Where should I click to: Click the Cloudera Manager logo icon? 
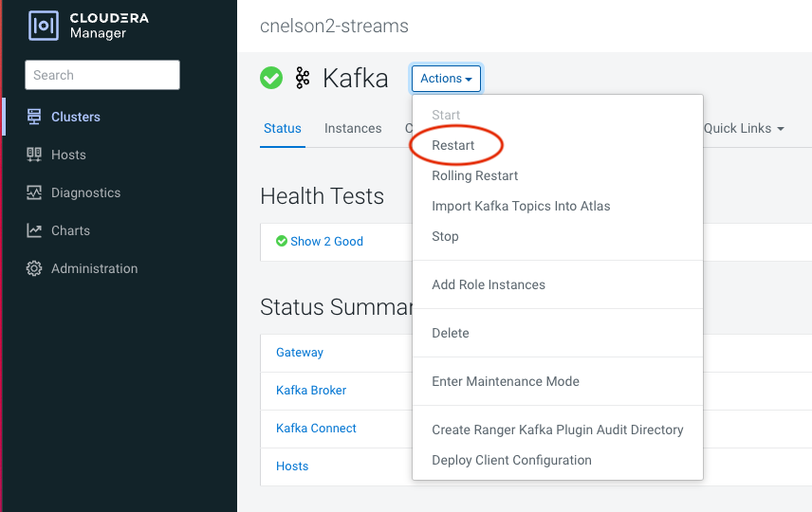tap(44, 26)
